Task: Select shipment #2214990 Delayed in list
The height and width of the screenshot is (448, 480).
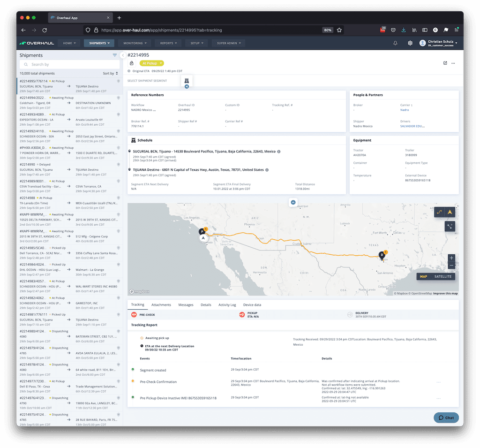Action: [x=70, y=170]
